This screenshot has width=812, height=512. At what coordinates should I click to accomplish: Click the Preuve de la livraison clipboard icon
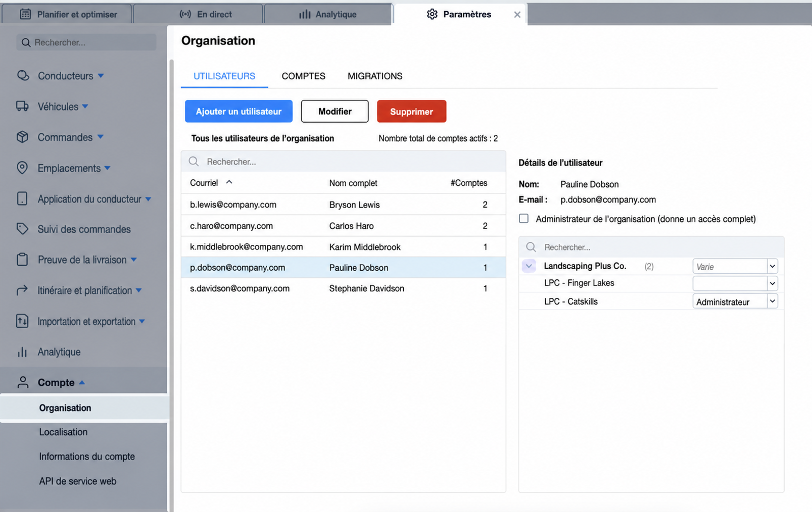[22, 260]
